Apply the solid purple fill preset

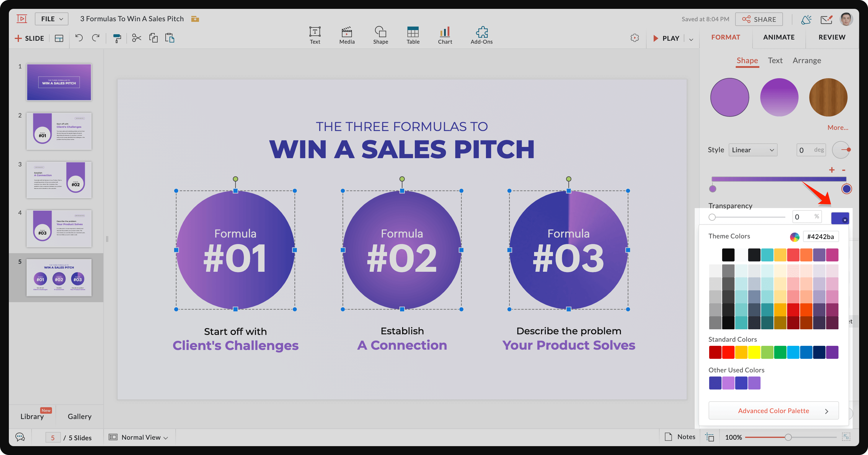[730, 97]
